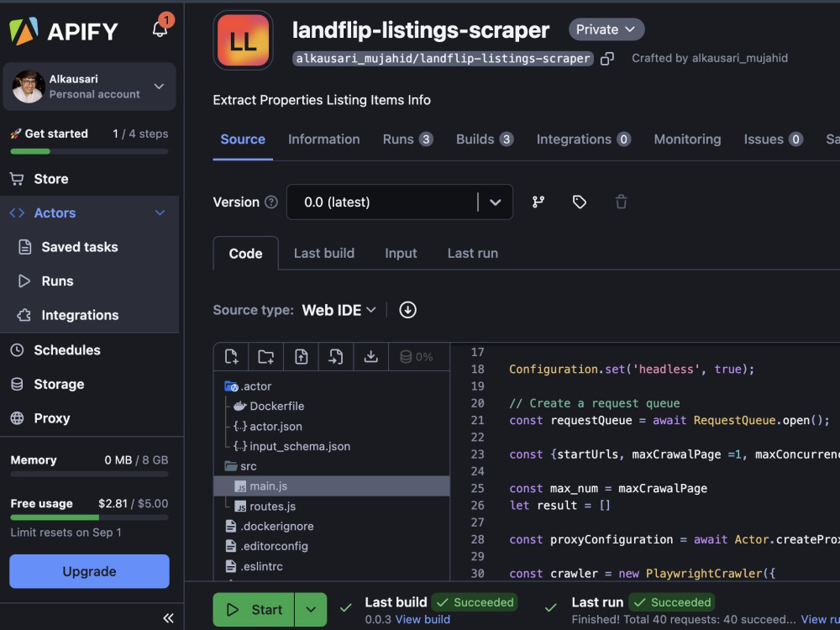This screenshot has width=840, height=630.
Task: Switch to the Information tab
Action: 324,139
